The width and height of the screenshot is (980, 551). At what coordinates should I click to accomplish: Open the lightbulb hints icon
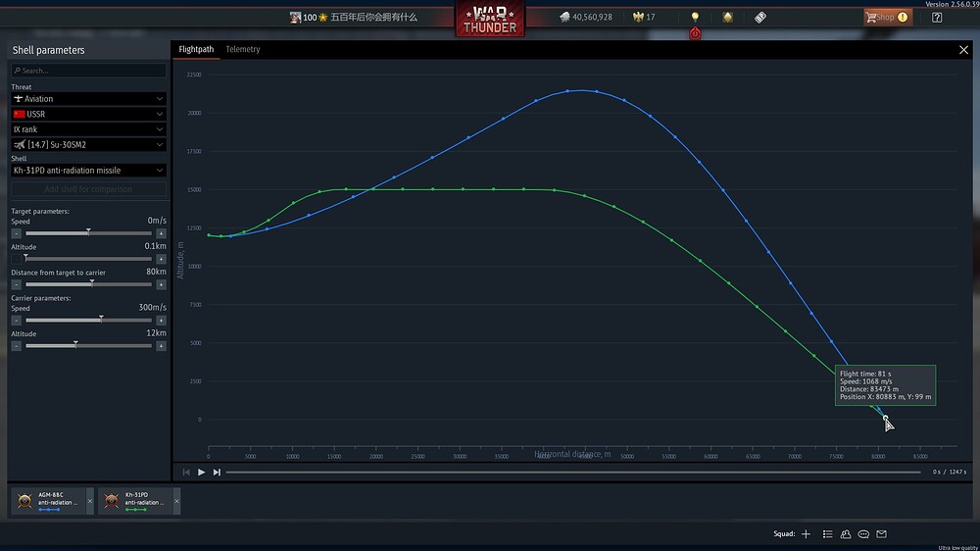pos(695,17)
